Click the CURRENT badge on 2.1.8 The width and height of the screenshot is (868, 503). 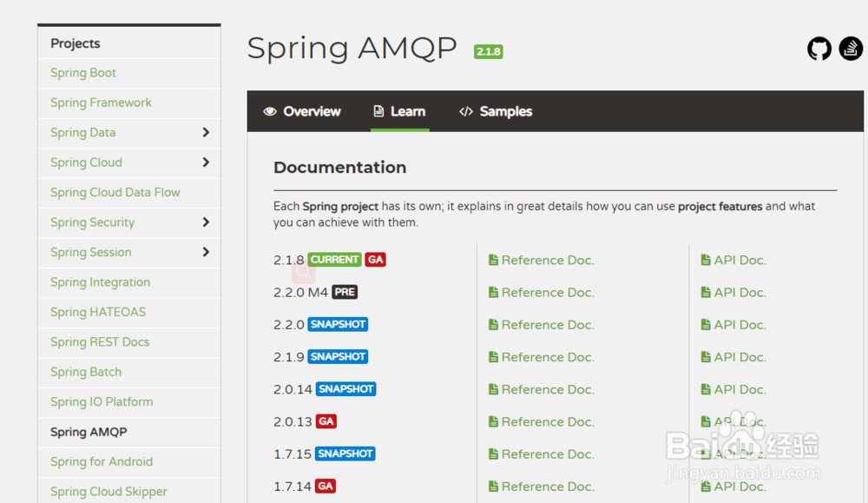click(334, 260)
